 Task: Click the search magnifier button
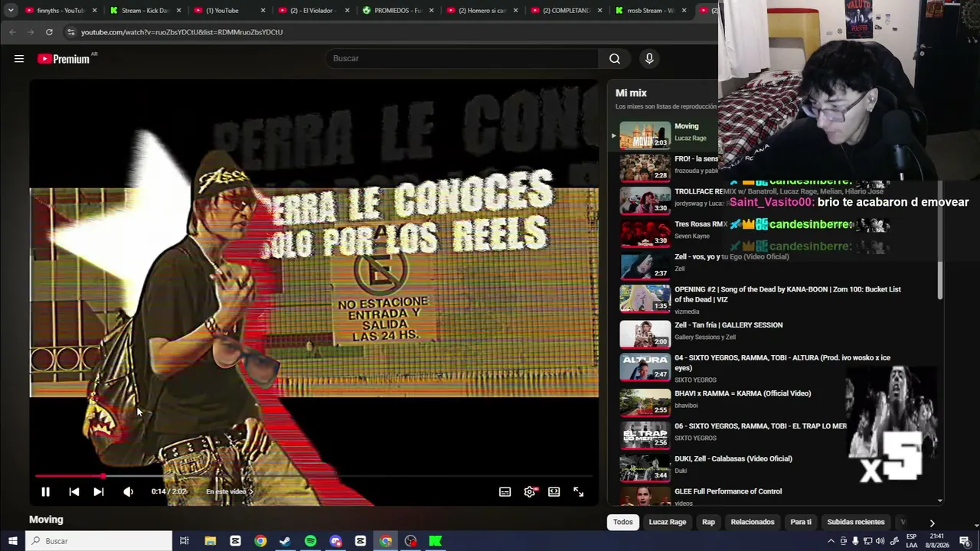coord(615,59)
